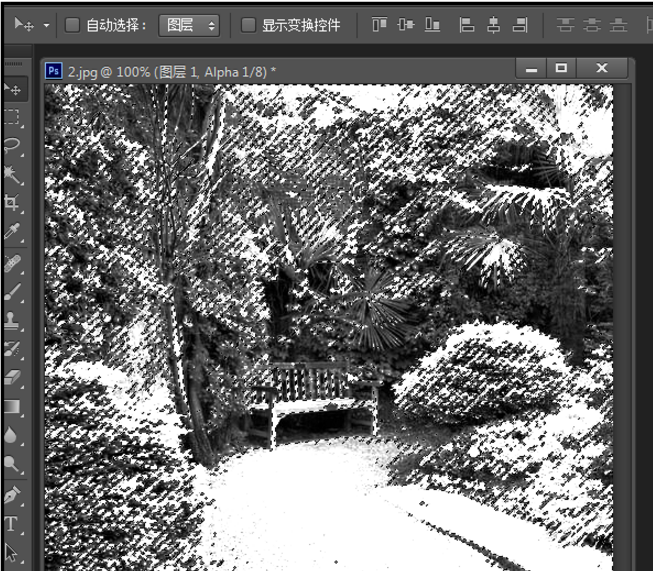Screen dimensions: 653x571
Task: Click the Ps icon in document title bar
Action: coord(54,71)
